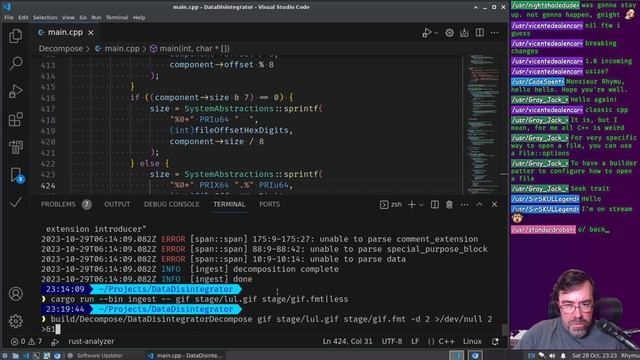Open the Testing checkmark view
The image size is (640, 360).
coord(16,202)
